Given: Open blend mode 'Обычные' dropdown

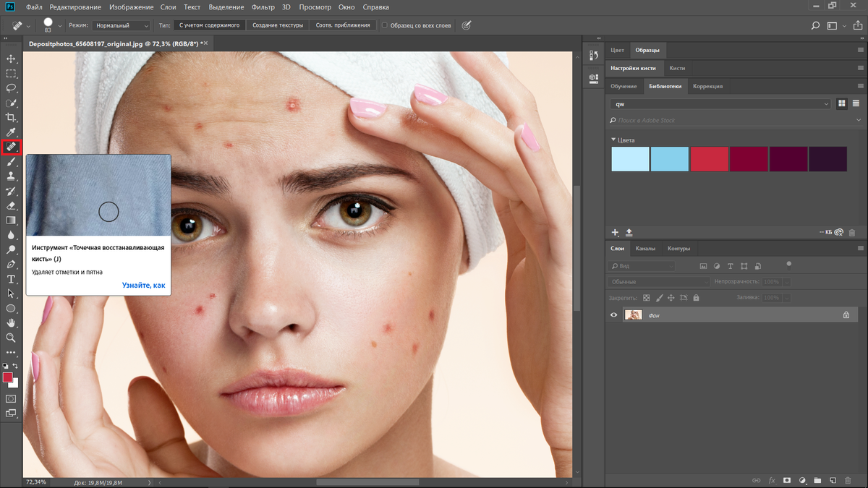Looking at the screenshot, I should (658, 282).
